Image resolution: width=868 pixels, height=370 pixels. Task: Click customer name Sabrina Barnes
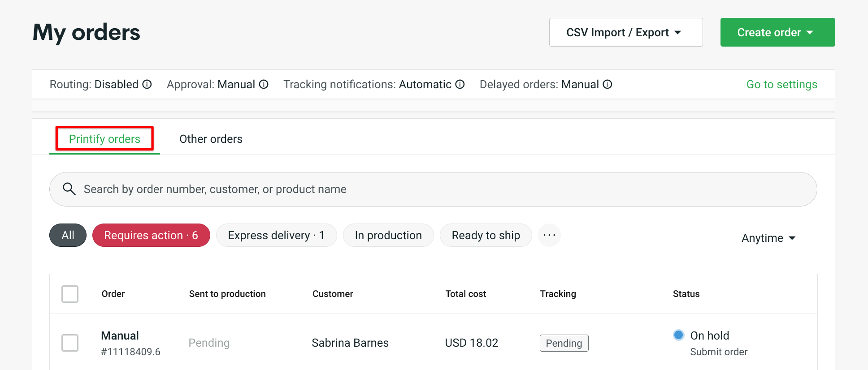tap(350, 343)
